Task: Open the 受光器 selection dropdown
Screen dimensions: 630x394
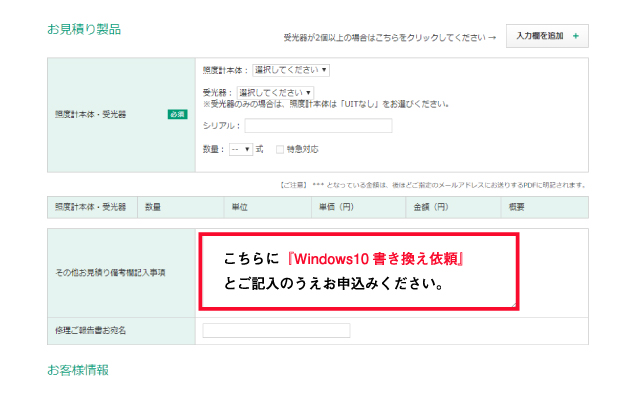Action: click(x=275, y=93)
